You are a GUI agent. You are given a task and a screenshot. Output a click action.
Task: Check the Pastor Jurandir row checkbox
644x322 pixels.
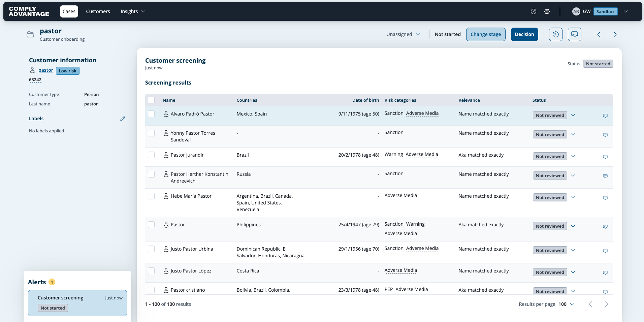pyautogui.click(x=151, y=155)
